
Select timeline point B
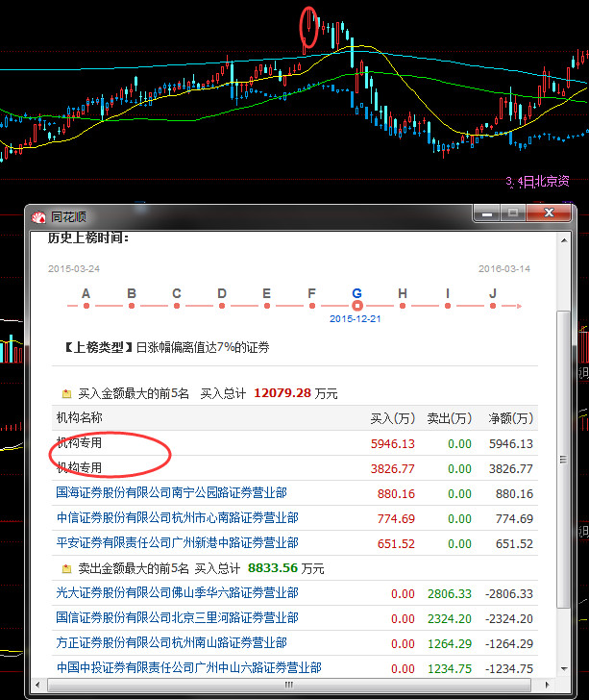point(132,306)
